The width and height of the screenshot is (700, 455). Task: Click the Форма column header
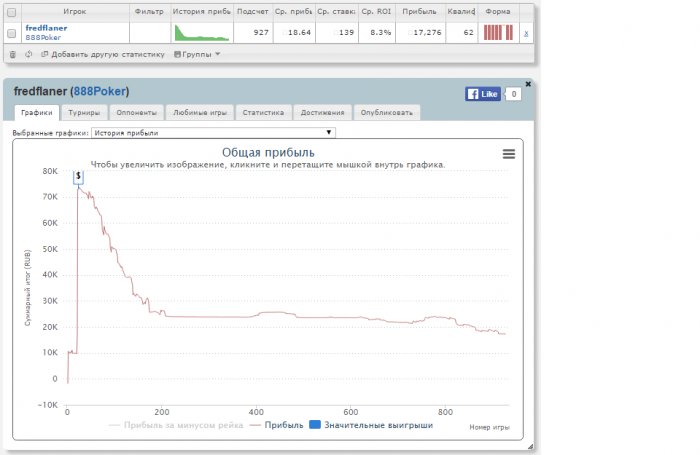coord(498,12)
